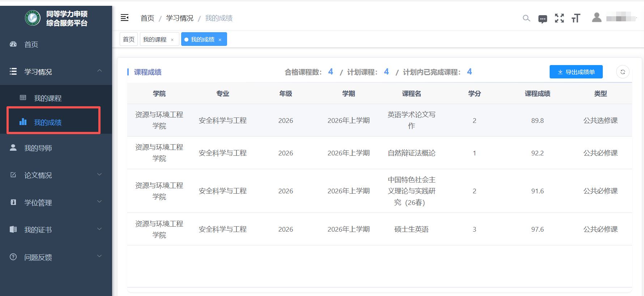Click the platform logo emblem
Image resolution: width=644 pixels, height=296 pixels.
[x=33, y=18]
